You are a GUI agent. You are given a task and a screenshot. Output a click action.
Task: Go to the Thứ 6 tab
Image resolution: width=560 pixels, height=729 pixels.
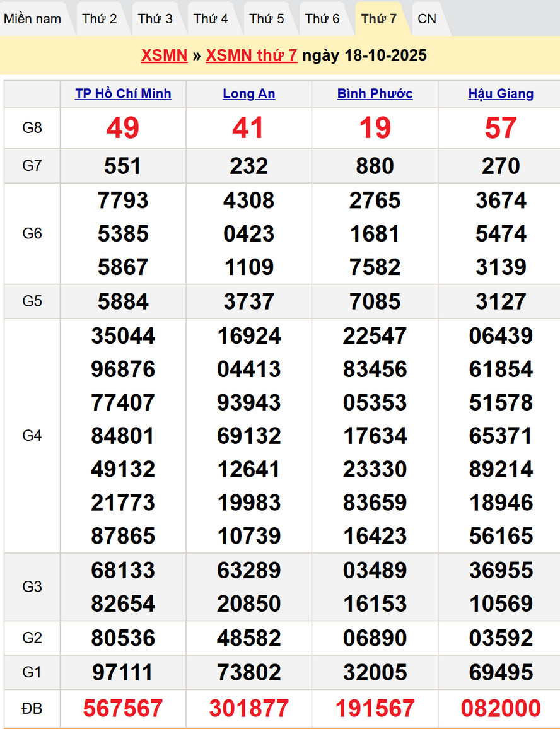pos(322,19)
